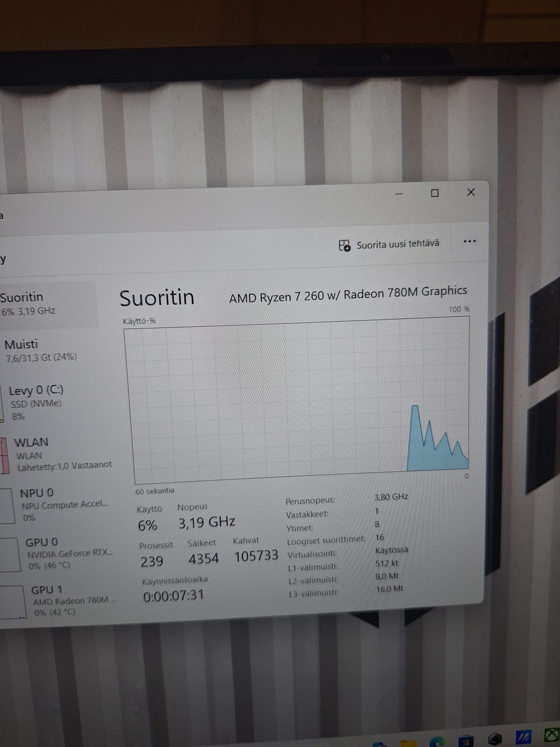
Task: Open the three-dots more options menu
Action: (470, 241)
